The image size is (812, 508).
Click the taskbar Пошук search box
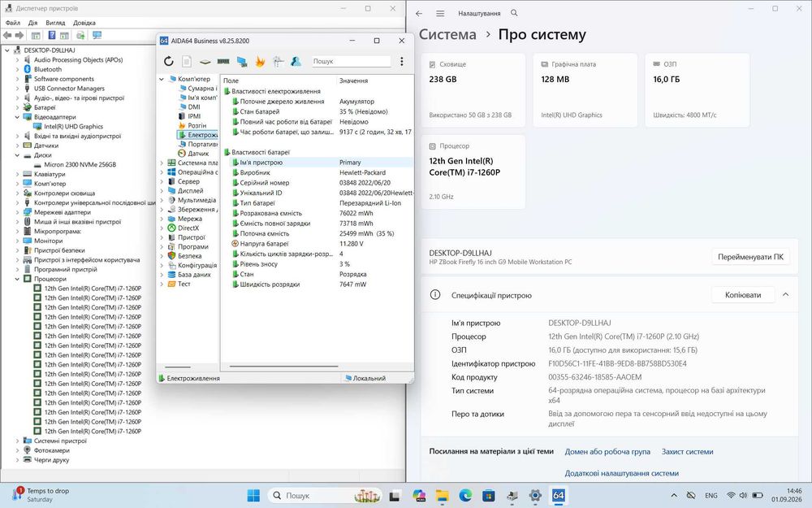(x=326, y=496)
